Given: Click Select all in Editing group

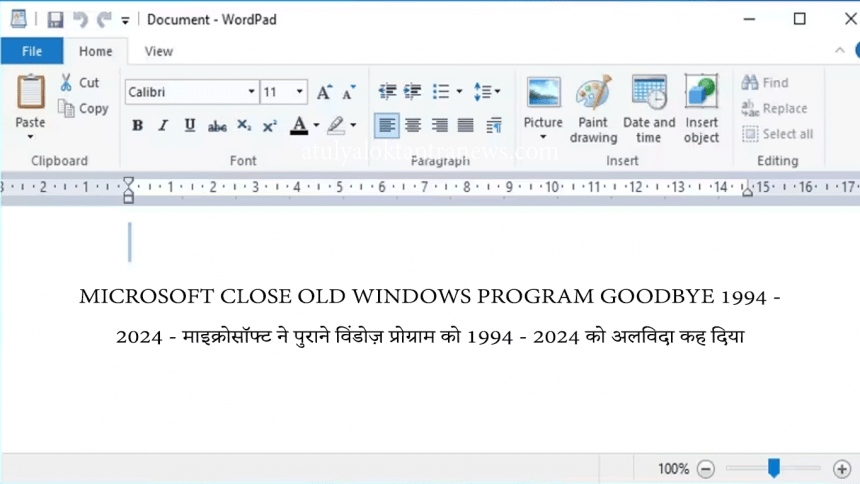Looking at the screenshot, I should [778, 134].
